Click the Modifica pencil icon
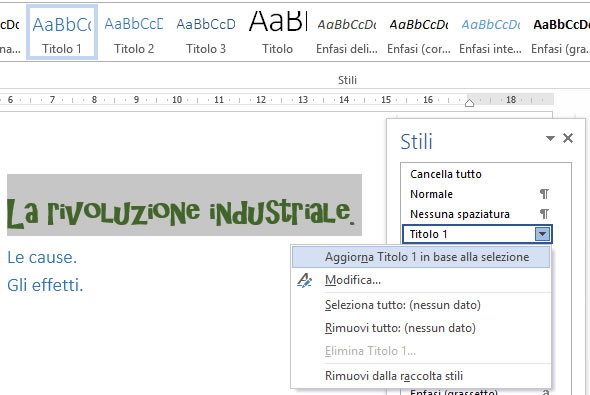Screen dimensions: 590x395 (x=304, y=280)
